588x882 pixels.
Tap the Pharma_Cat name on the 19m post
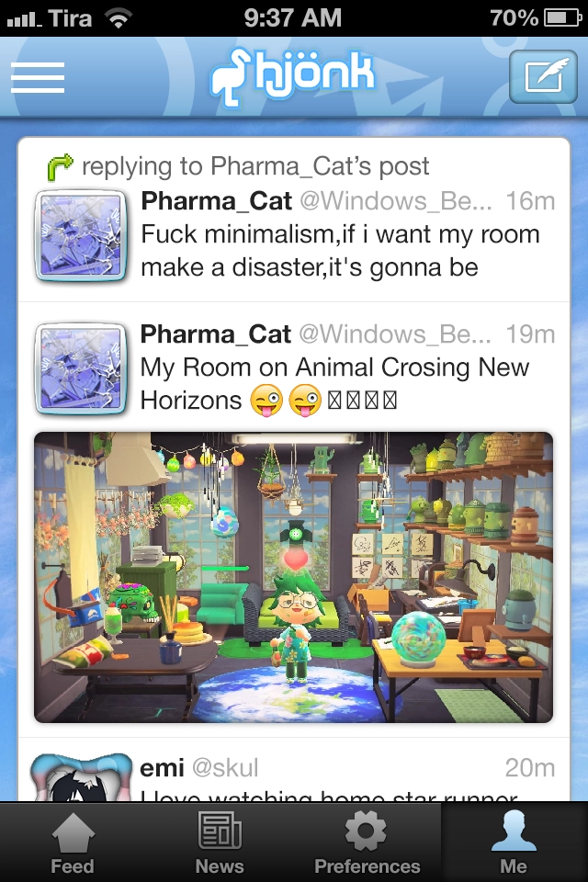click(x=216, y=334)
